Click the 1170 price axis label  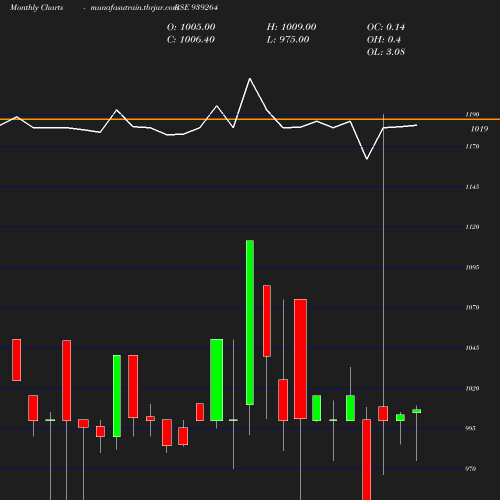472,146
